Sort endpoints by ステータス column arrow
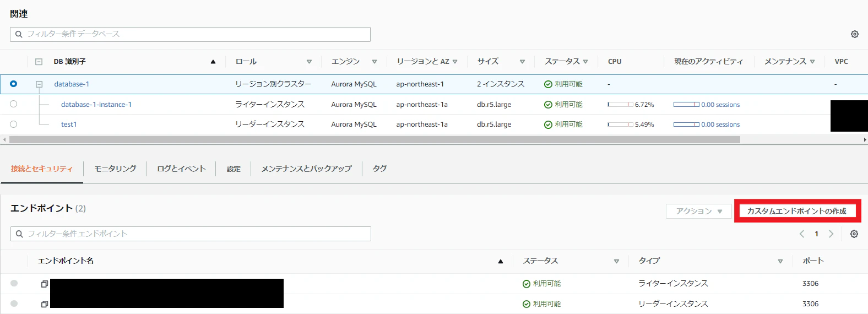868x314 pixels. 616,261
